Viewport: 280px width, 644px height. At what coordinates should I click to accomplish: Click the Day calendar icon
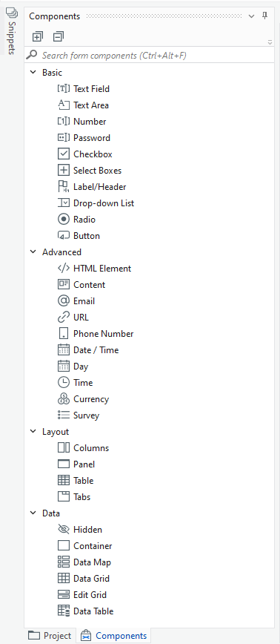(64, 366)
